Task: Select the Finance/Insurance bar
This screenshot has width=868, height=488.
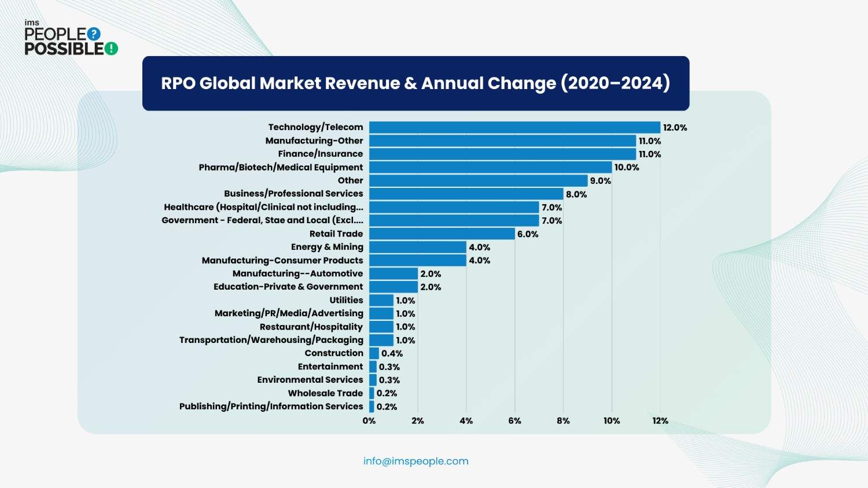Action: coord(502,154)
